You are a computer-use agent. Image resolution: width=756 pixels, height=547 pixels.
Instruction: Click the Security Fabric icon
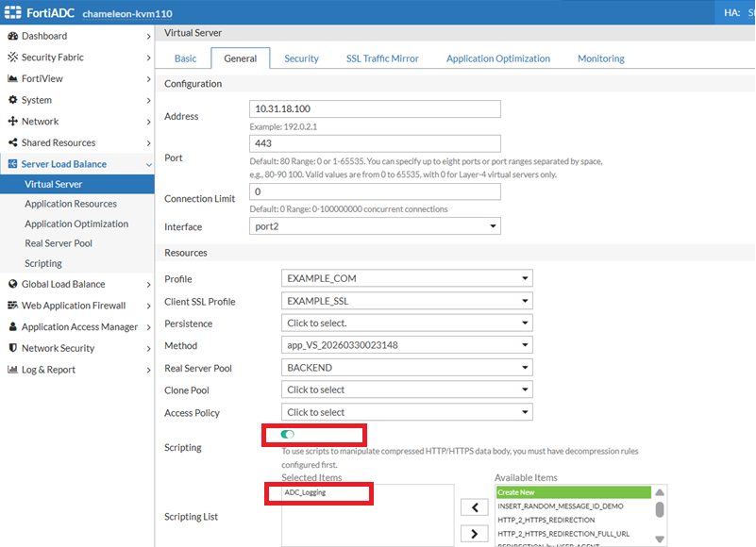tap(13, 58)
